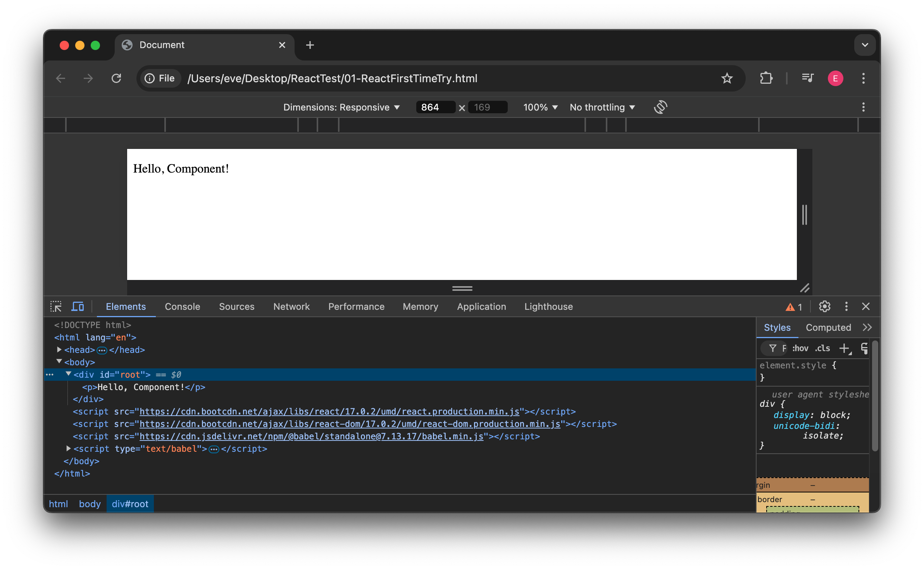Screen dimensions: 924x570
Task: Bookmark the page with the star icon
Action: click(727, 78)
